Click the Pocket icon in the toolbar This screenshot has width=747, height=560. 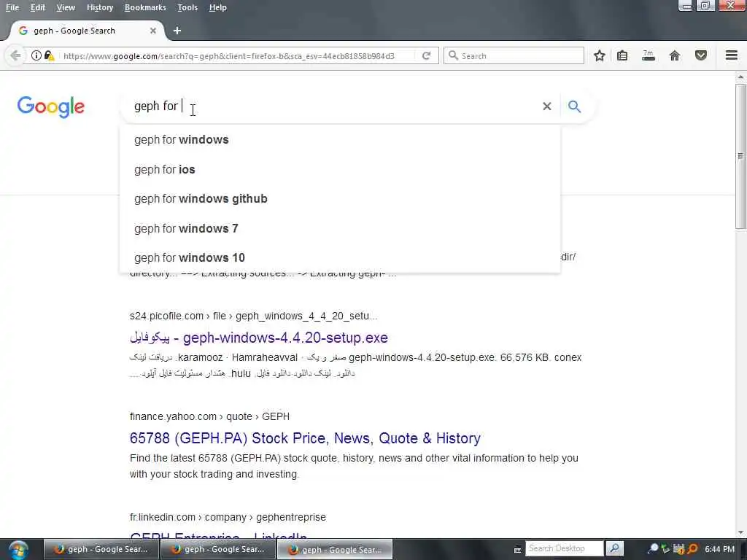(x=701, y=55)
